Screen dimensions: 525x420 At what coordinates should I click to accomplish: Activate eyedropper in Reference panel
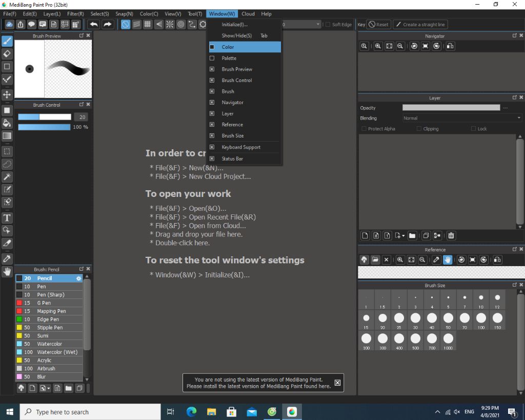click(436, 260)
